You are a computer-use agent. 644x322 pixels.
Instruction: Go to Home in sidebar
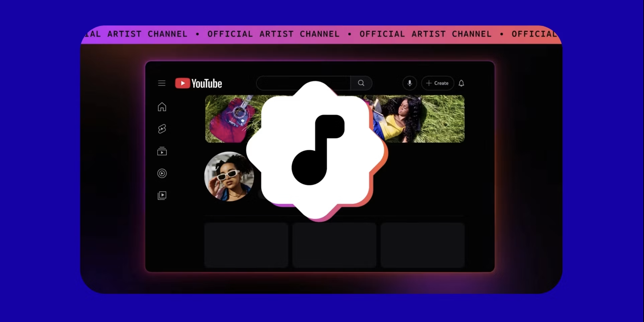tap(162, 107)
